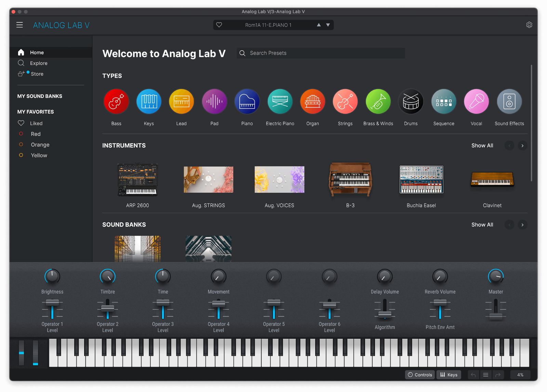This screenshot has height=392, width=547.
Task: Show all Sound Banks
Action: pyautogui.click(x=482, y=225)
